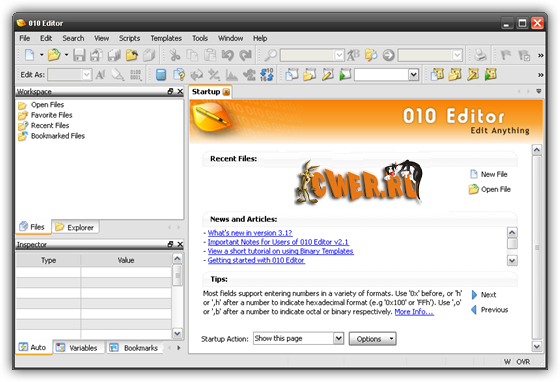The image size is (560, 382).
Task: Click the Cut scissors icon
Action: click(175, 55)
